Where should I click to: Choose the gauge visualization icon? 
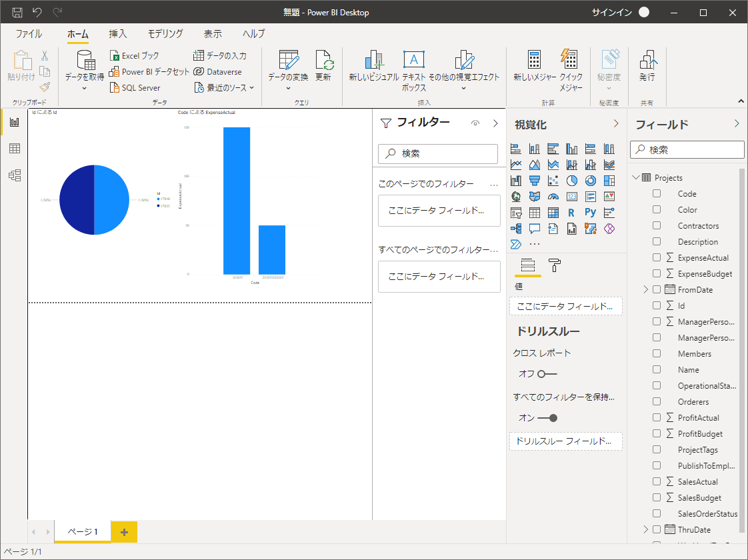[x=553, y=197]
